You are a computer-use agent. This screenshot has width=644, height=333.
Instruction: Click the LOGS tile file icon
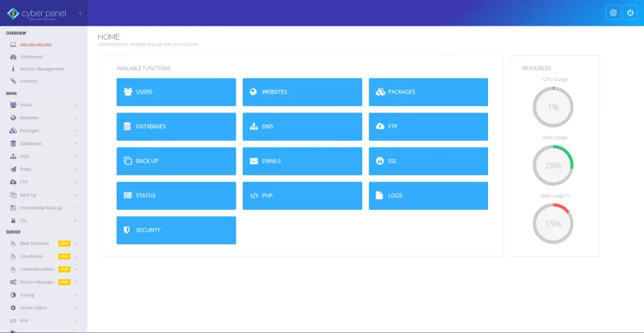tap(379, 195)
